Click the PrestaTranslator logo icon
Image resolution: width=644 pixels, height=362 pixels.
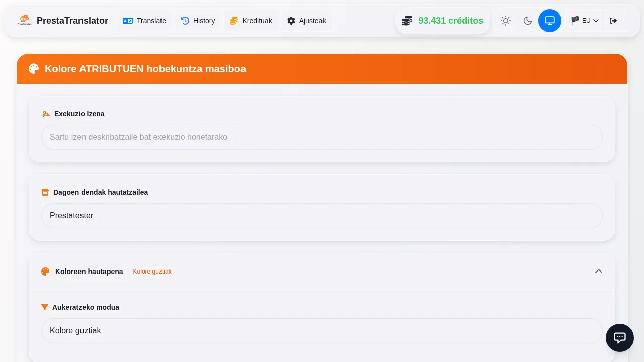click(24, 21)
